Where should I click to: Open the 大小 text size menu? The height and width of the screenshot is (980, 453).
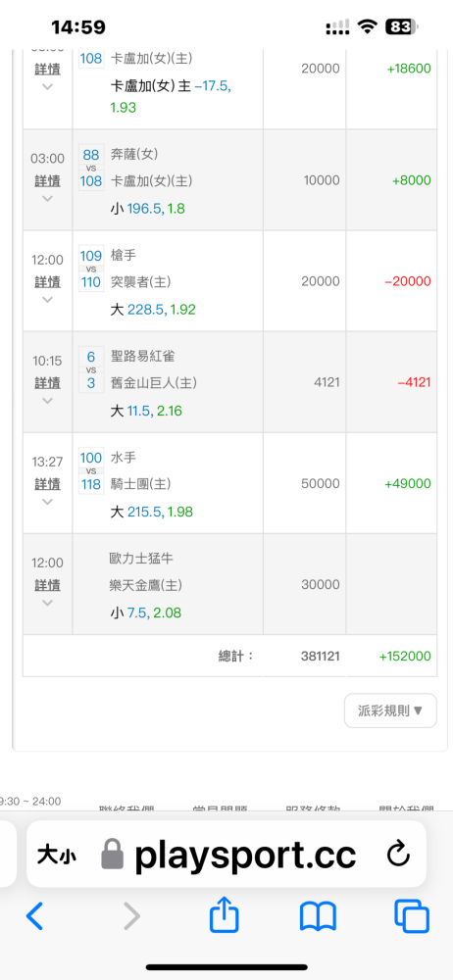click(x=56, y=855)
